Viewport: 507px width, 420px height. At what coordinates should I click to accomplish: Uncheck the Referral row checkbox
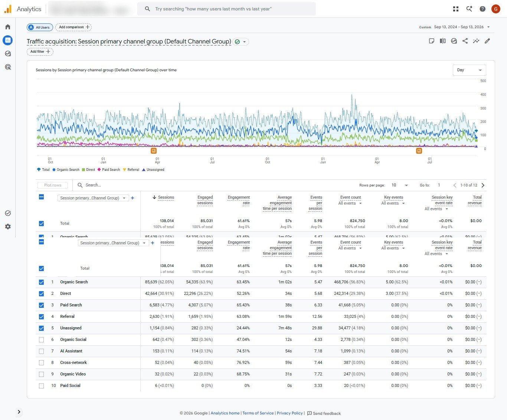(x=41, y=317)
